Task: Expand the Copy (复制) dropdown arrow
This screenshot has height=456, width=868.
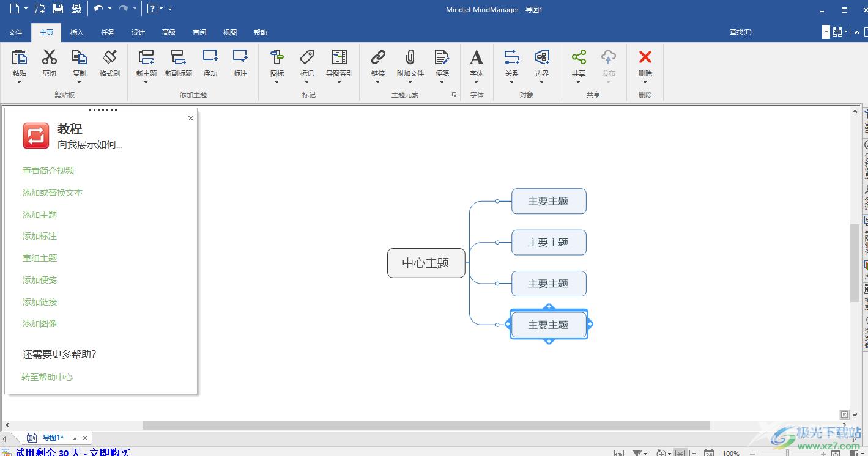Action: [79, 82]
